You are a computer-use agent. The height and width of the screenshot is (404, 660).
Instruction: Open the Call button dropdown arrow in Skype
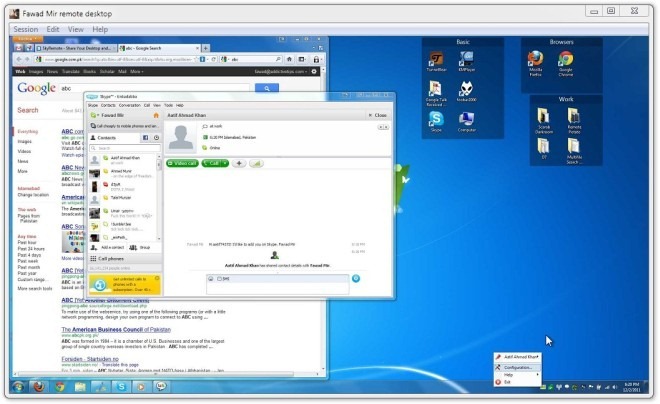[x=225, y=163]
